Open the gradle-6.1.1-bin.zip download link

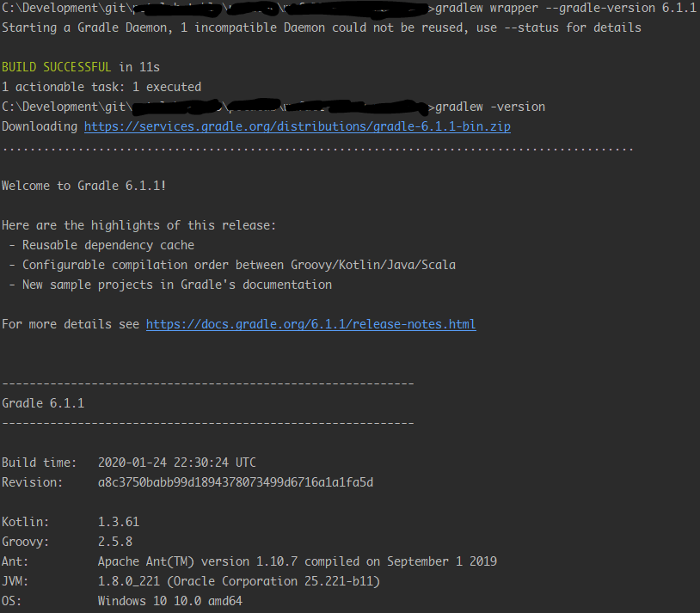click(298, 126)
